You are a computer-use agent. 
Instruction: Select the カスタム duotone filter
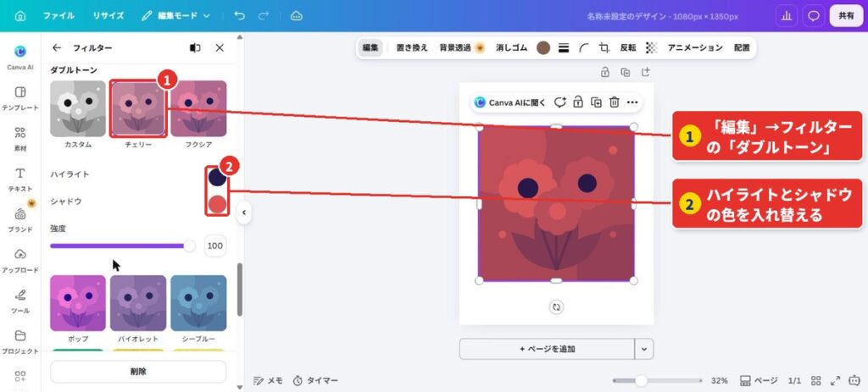pos(77,109)
